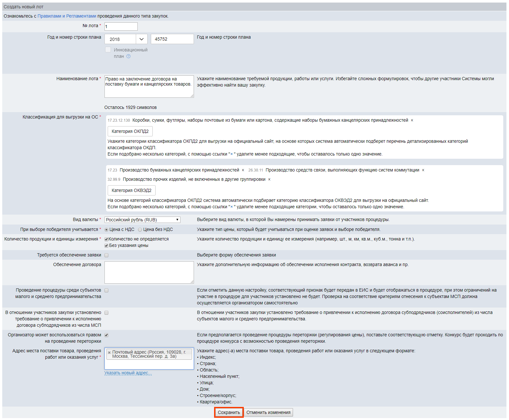Screen dimensions: 509x420
Task: Expand the Вид валюты currency dropdown
Action: pyautogui.click(x=142, y=220)
